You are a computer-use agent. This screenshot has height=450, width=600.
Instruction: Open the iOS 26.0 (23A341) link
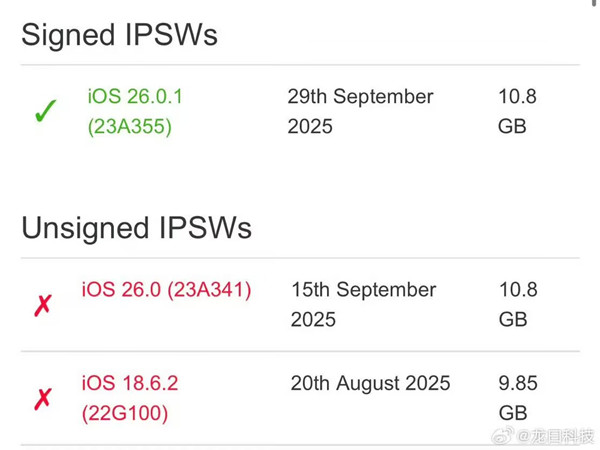[166, 290]
